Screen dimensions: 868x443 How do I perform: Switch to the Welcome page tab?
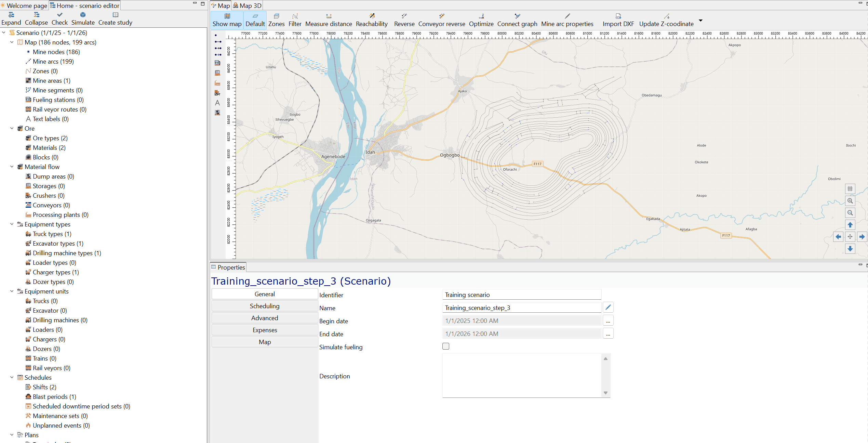coord(24,5)
